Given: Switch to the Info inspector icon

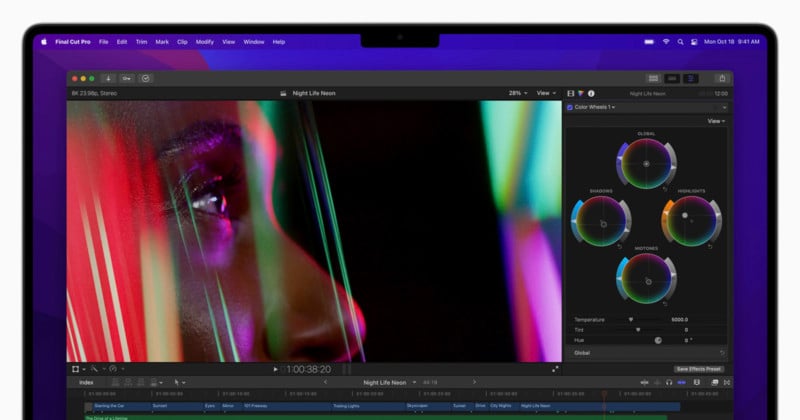Looking at the screenshot, I should 591,93.
